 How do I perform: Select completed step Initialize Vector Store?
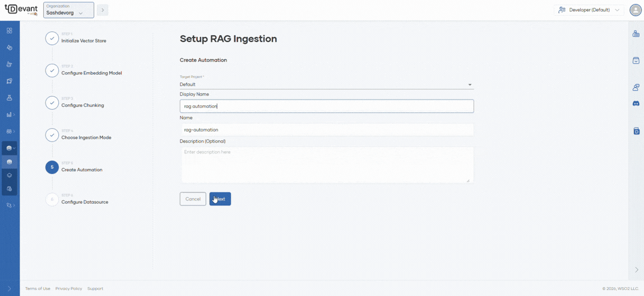pyautogui.click(x=52, y=38)
